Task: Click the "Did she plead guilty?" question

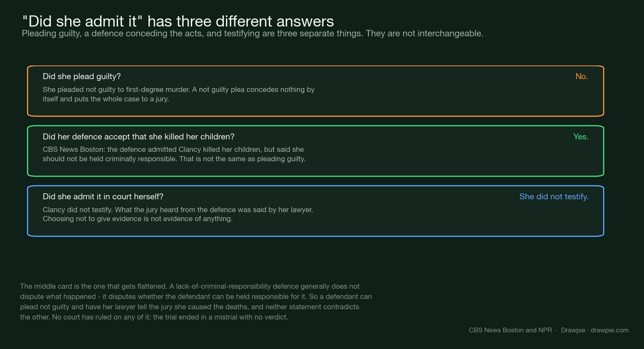Action: pyautogui.click(x=82, y=77)
